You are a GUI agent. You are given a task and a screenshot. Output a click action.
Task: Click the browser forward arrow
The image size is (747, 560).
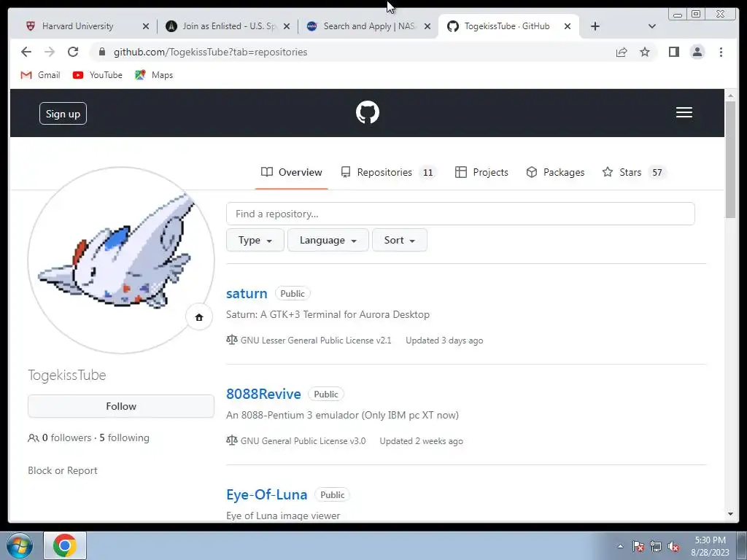pyautogui.click(x=50, y=52)
